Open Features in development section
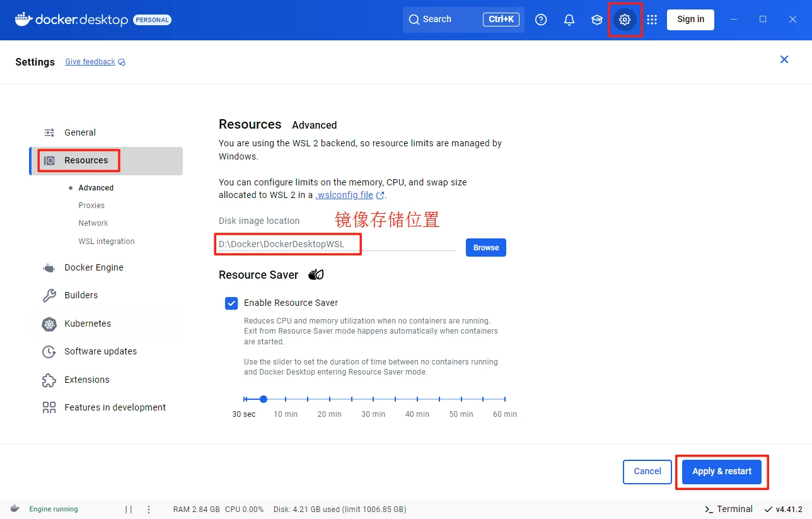 tap(106, 407)
